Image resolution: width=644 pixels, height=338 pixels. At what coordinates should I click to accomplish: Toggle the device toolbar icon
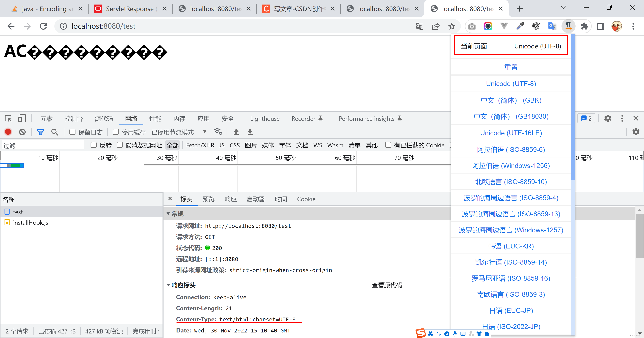point(22,118)
